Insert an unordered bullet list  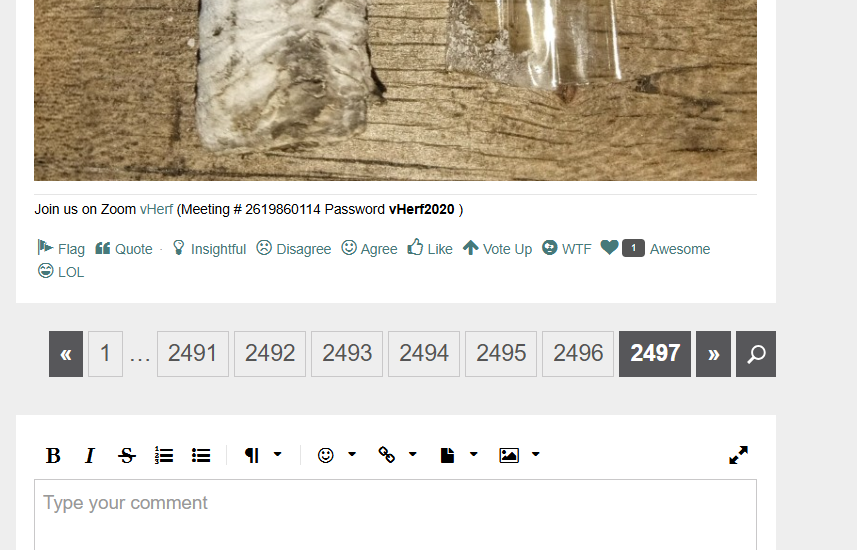(201, 455)
